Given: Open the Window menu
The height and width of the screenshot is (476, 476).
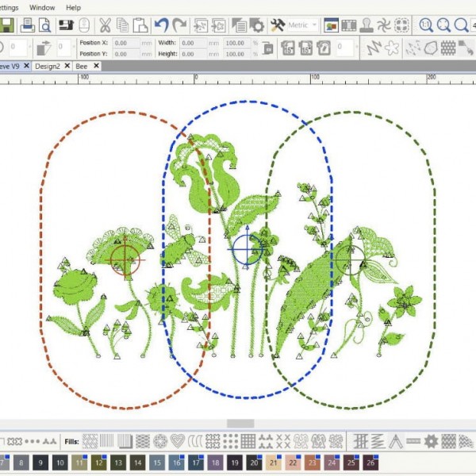Looking at the screenshot, I should 42,7.
